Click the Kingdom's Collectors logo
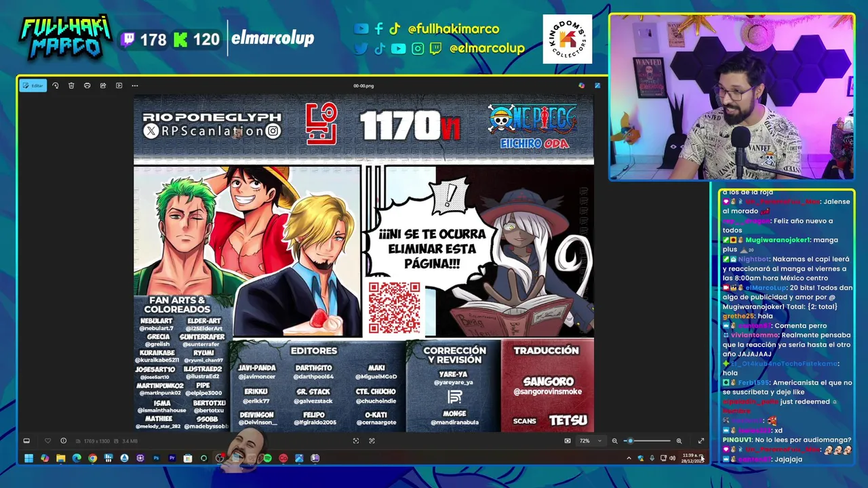Image resolution: width=868 pixels, height=488 pixels. [x=568, y=39]
